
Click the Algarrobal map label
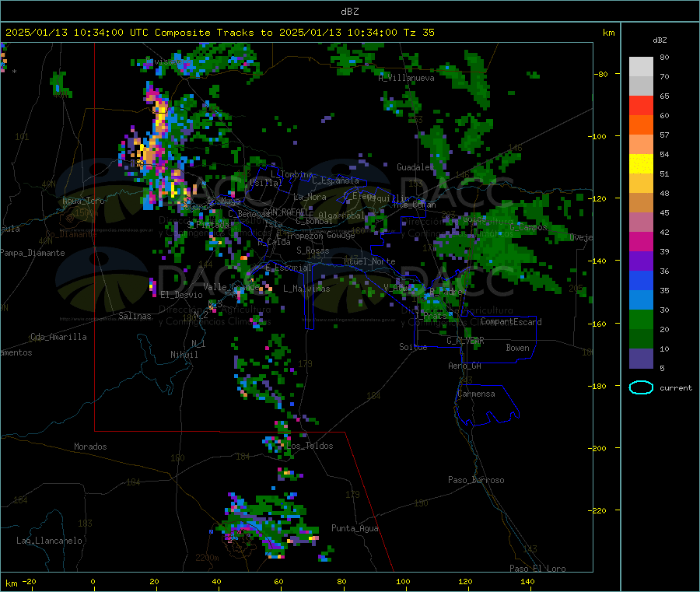[341, 215]
